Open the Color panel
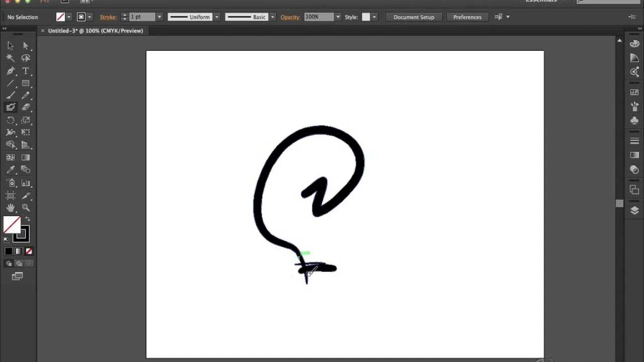This screenshot has width=644, height=362. pyautogui.click(x=634, y=43)
